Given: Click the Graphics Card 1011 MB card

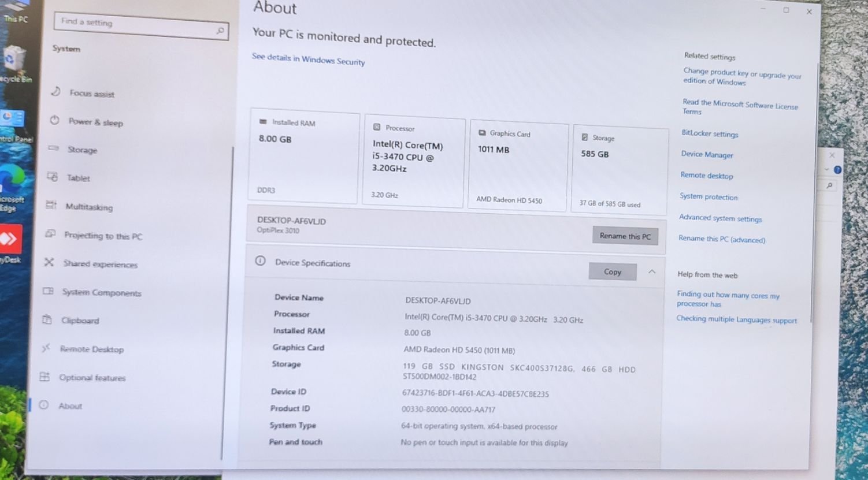Looking at the screenshot, I should click(519, 166).
